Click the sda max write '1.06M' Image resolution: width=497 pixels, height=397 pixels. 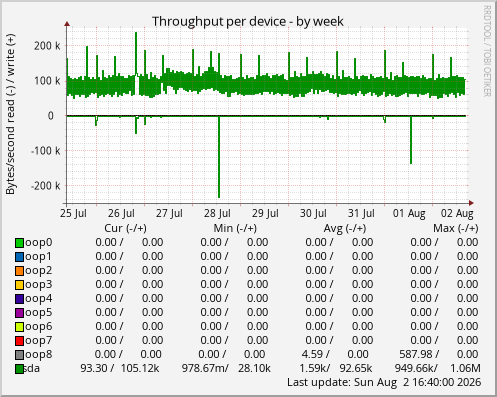click(x=465, y=368)
